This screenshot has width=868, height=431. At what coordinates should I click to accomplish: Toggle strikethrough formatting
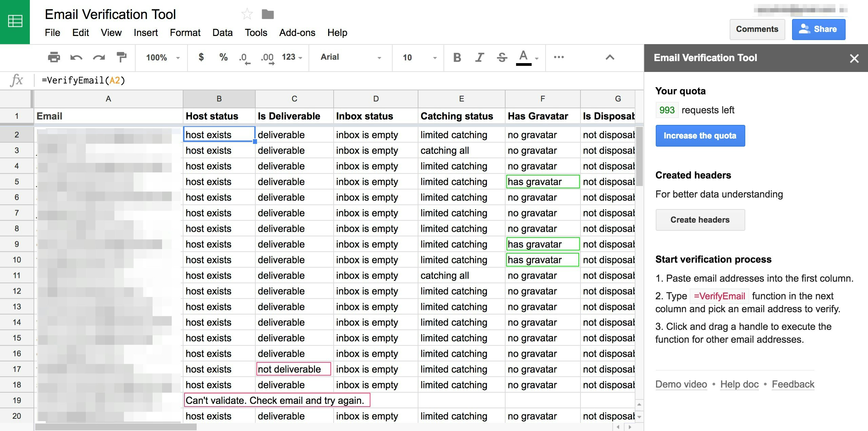[502, 57]
